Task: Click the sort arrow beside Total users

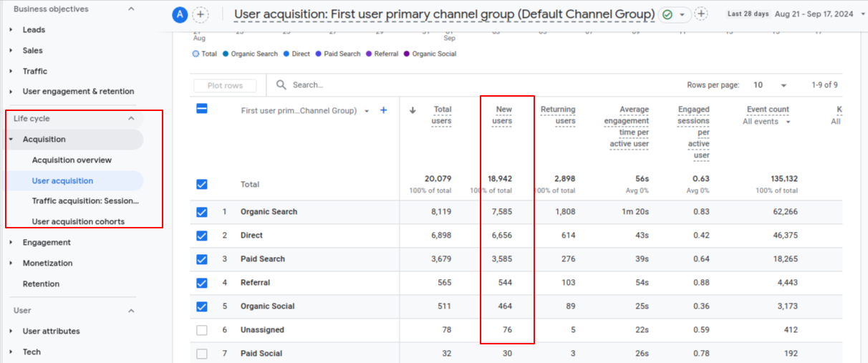Action: point(413,110)
